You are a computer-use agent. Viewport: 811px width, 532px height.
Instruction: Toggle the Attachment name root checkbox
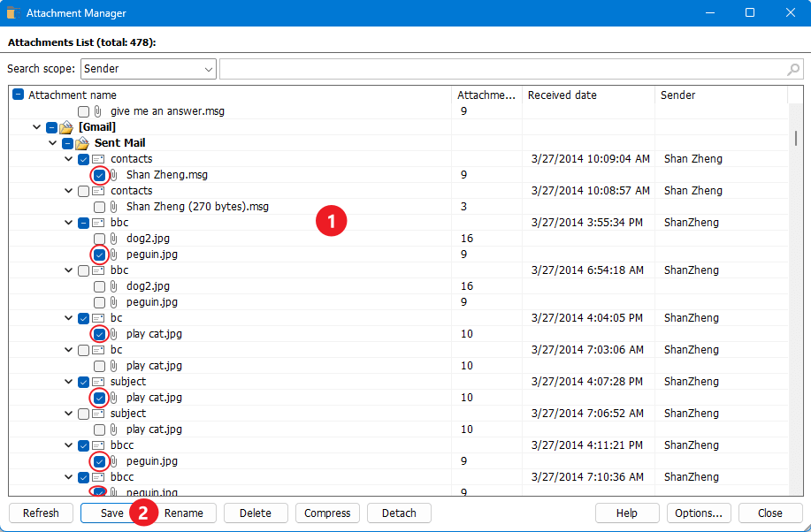point(18,95)
